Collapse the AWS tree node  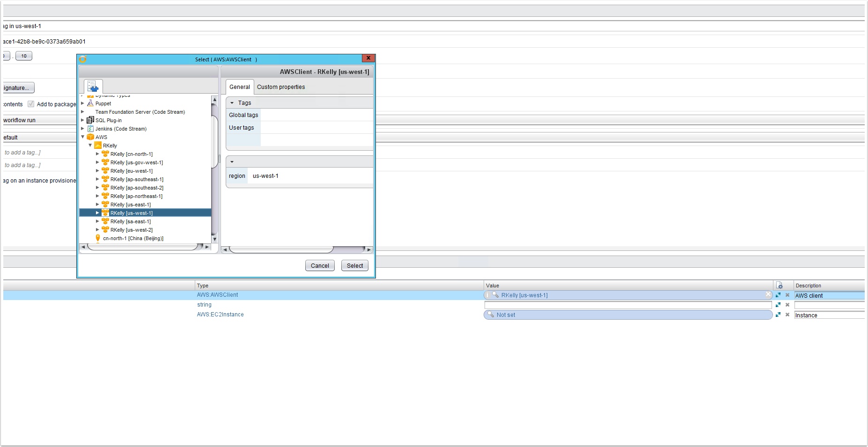coord(83,137)
